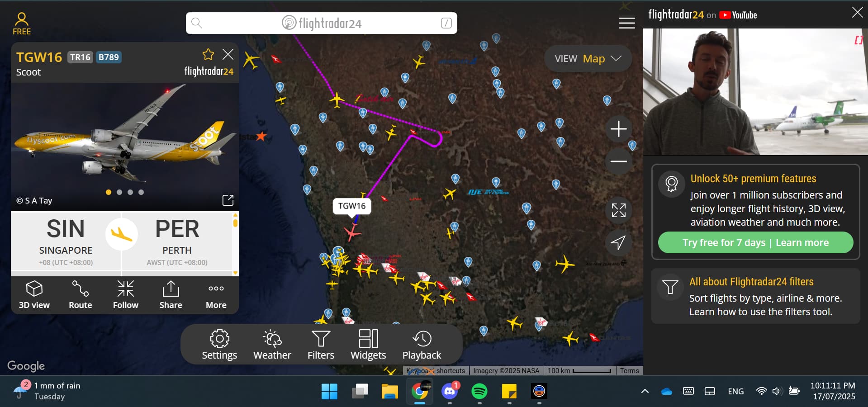
Task: Open More flight options
Action: coord(216,295)
